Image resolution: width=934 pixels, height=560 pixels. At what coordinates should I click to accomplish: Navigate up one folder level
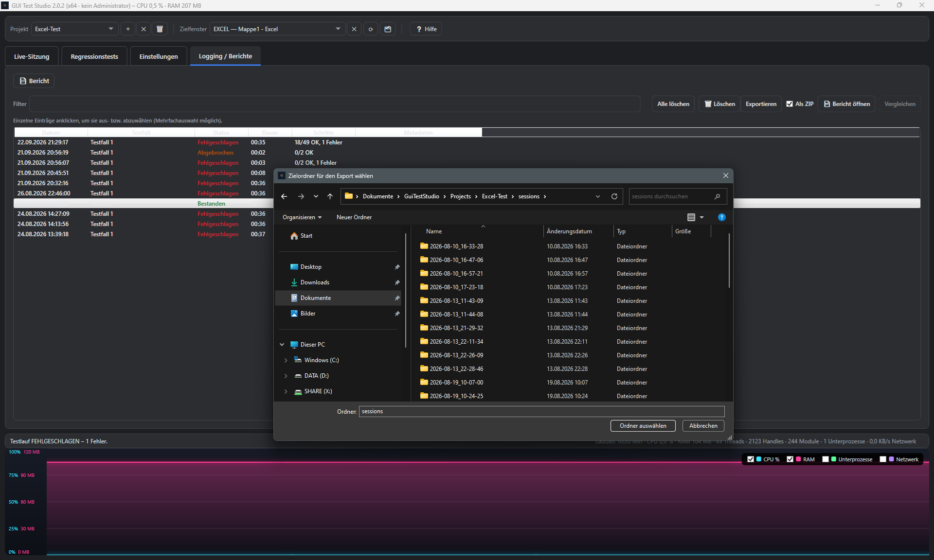pos(330,196)
